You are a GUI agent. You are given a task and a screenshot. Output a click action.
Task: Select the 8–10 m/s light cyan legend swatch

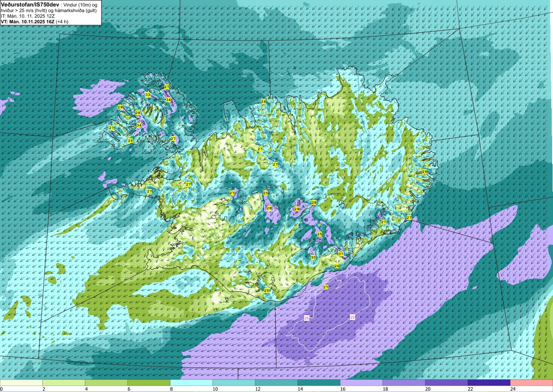point(191,383)
